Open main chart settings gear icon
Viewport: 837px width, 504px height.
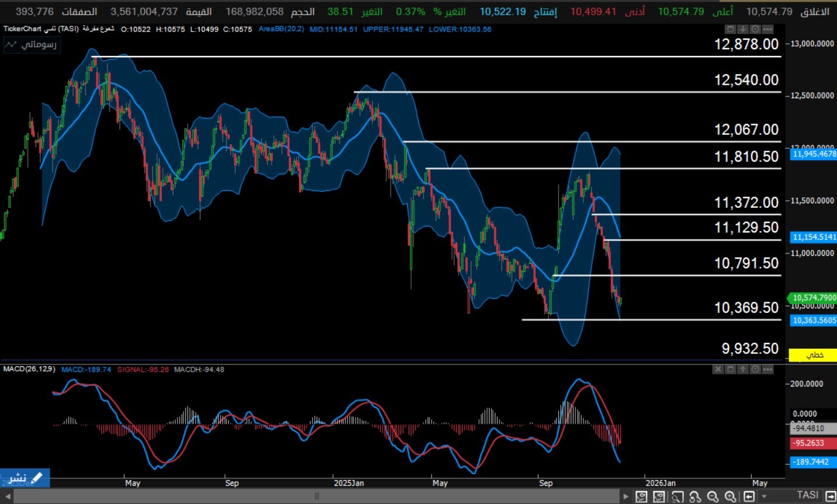tap(755, 29)
